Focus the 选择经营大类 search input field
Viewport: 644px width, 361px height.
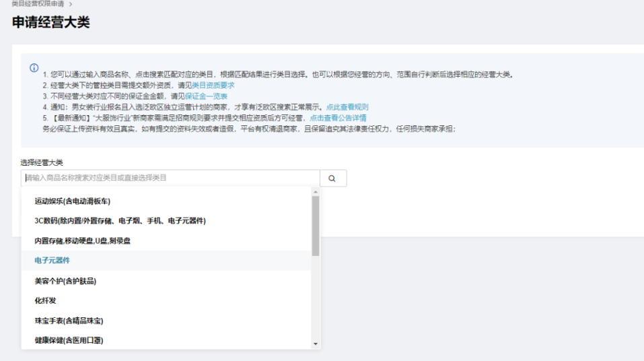point(171,178)
